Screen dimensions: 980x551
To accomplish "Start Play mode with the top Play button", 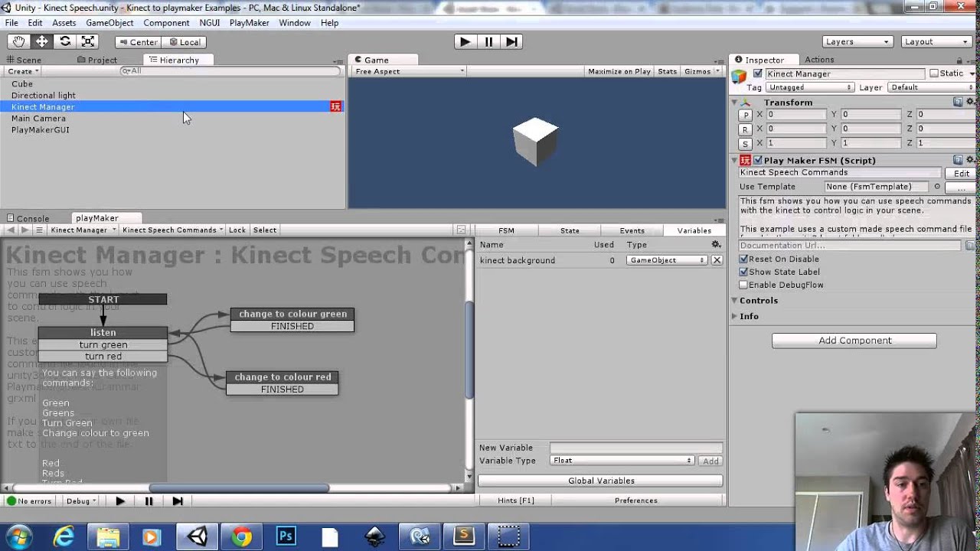I will tap(465, 41).
